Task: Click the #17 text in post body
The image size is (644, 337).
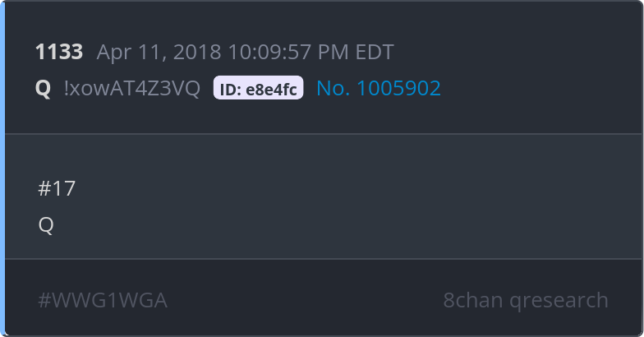Action: click(x=57, y=189)
